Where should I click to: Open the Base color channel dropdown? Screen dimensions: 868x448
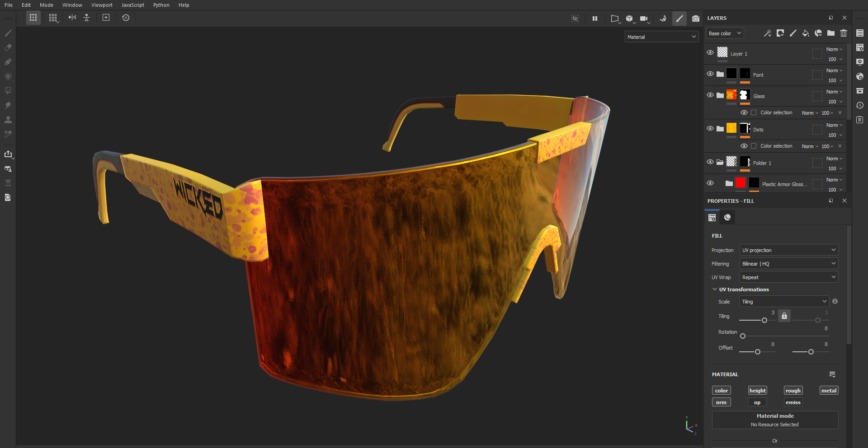(725, 33)
